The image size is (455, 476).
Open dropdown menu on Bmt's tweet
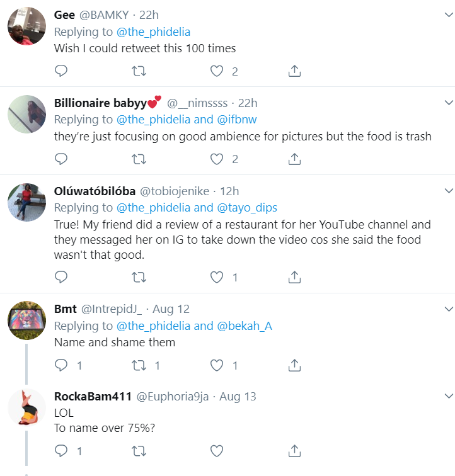coord(449,309)
